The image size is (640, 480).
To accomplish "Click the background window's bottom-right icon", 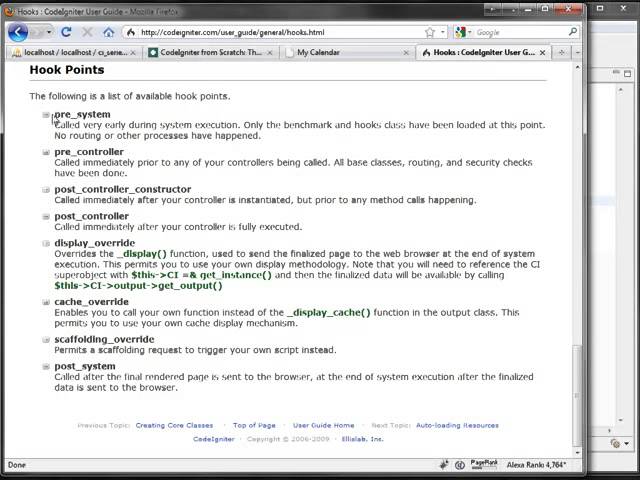I will (616, 443).
